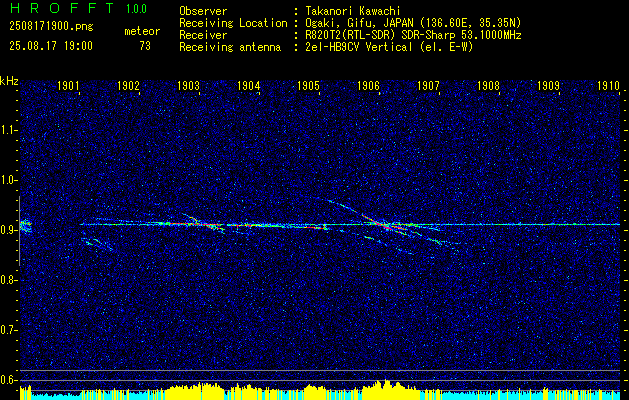This screenshot has width=629, height=400.
Task: Click the 0.8 kHz frequency label
Action: 9,280
